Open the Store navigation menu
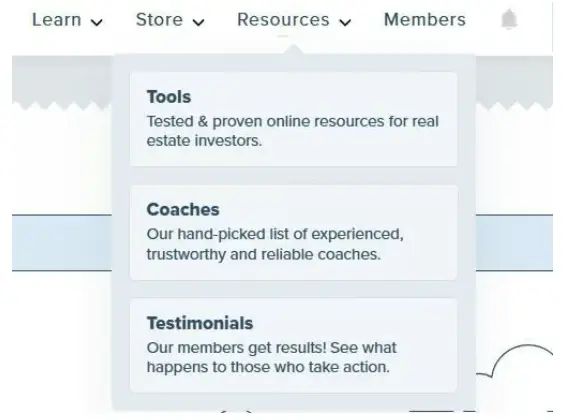 (159, 19)
